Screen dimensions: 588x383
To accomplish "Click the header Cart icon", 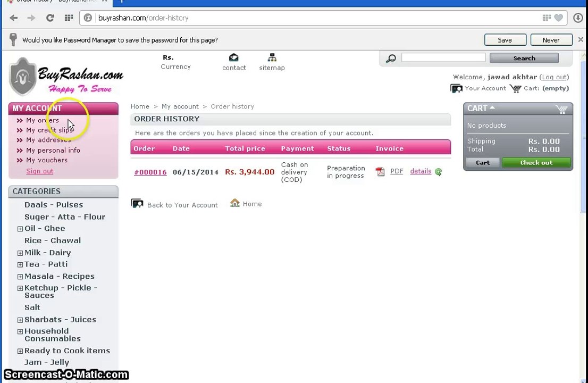I will pos(516,88).
